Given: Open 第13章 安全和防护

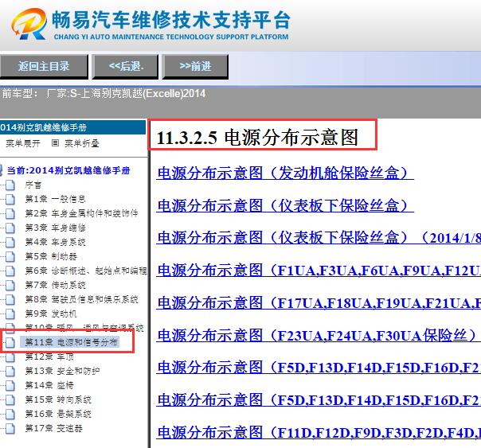Looking at the screenshot, I should pos(62,371).
